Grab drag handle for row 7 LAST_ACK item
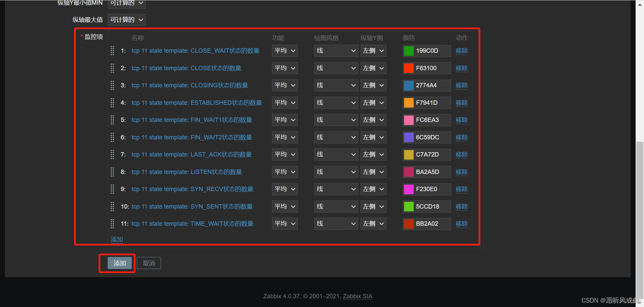The image size is (644, 307). pyautogui.click(x=112, y=155)
